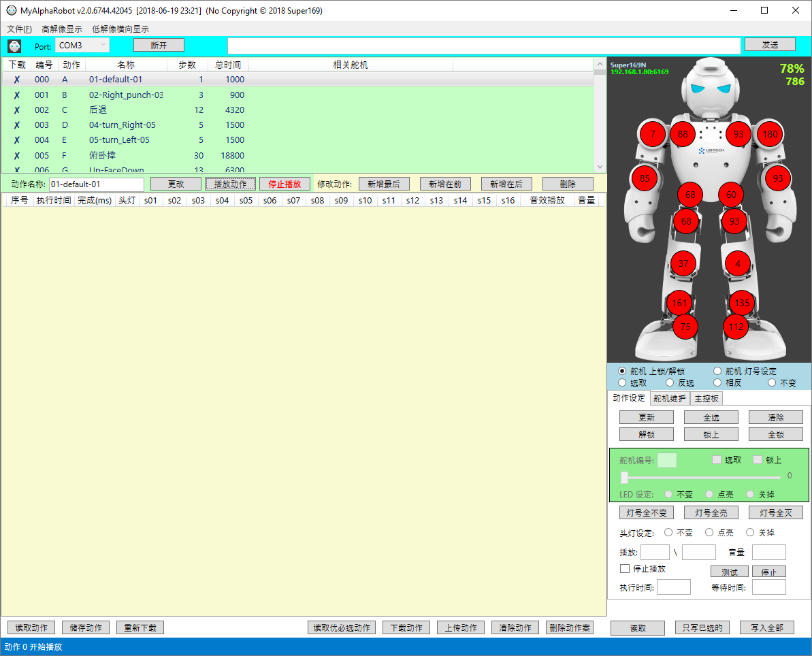The height and width of the screenshot is (656, 812).
Task: Click the 播放动作 button
Action: 231,184
